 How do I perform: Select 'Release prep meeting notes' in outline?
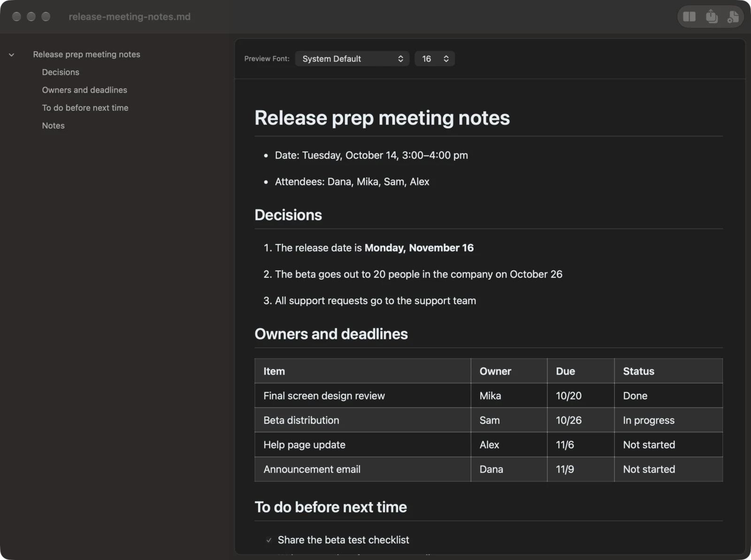point(86,54)
